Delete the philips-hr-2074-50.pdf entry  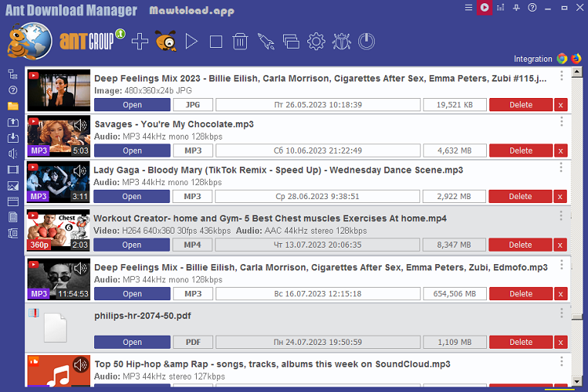tap(521, 342)
